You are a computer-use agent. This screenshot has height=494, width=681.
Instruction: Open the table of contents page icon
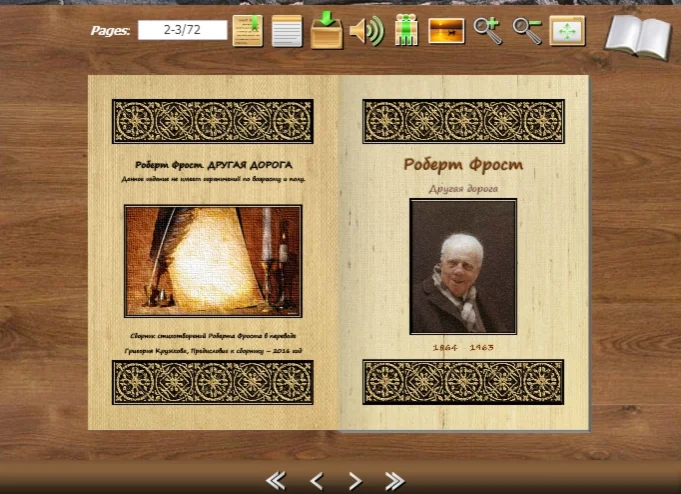click(287, 30)
